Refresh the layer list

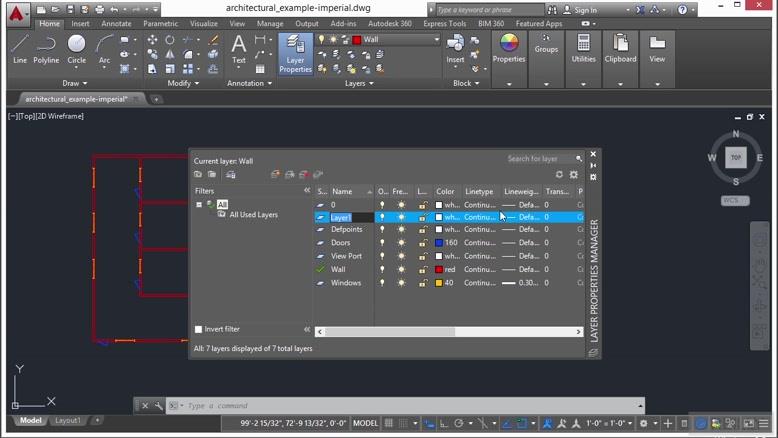(559, 175)
